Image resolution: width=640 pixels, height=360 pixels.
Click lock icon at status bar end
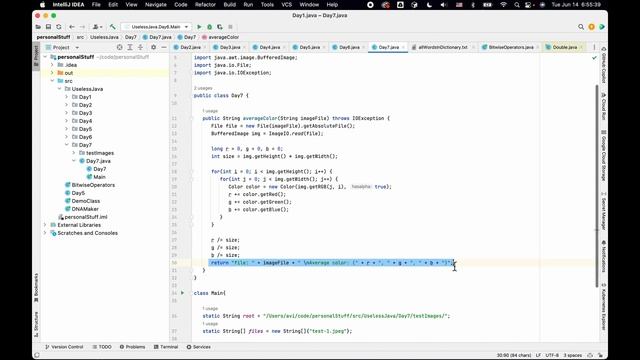coord(600,355)
